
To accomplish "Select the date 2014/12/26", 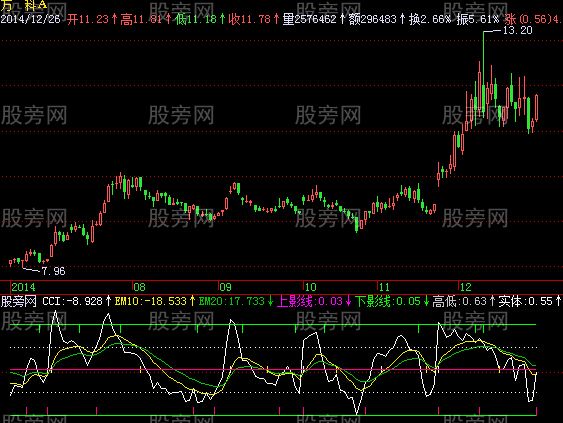I will [31, 19].
